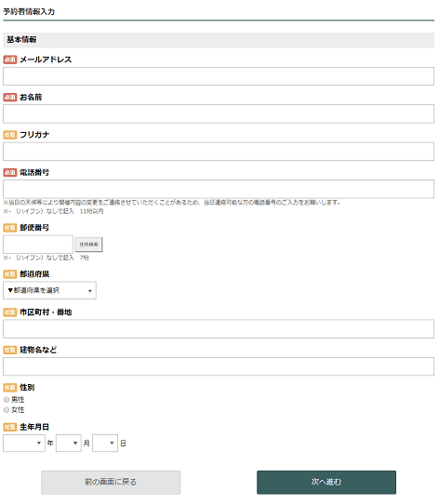439x504 pixels.
Task: Open the birth month dropdown
Action: coord(69,443)
